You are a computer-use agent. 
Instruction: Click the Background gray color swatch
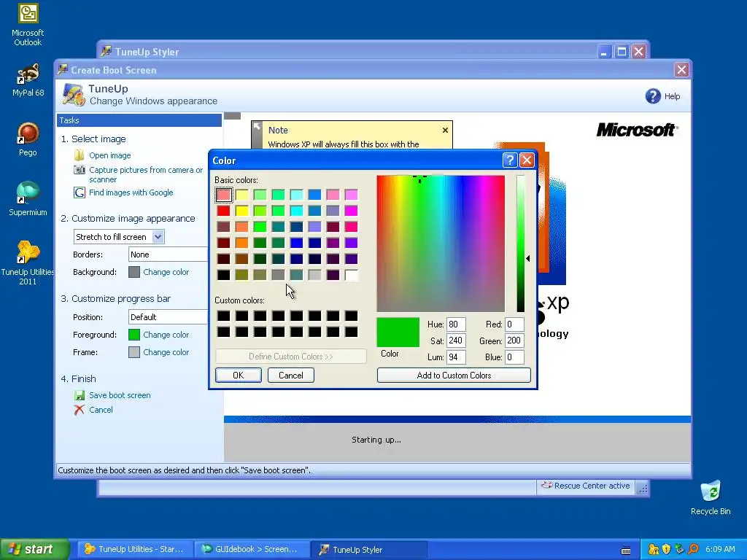tap(134, 272)
